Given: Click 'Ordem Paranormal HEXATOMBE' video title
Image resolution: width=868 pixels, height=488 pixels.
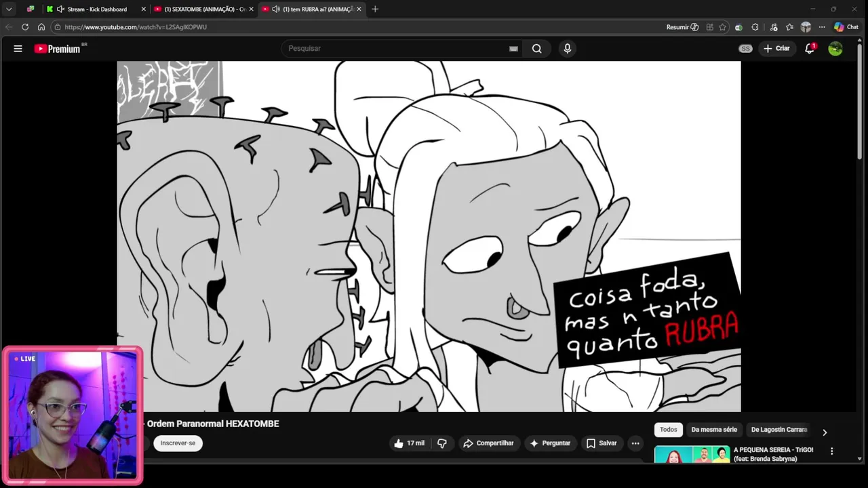Looking at the screenshot, I should tap(213, 424).
